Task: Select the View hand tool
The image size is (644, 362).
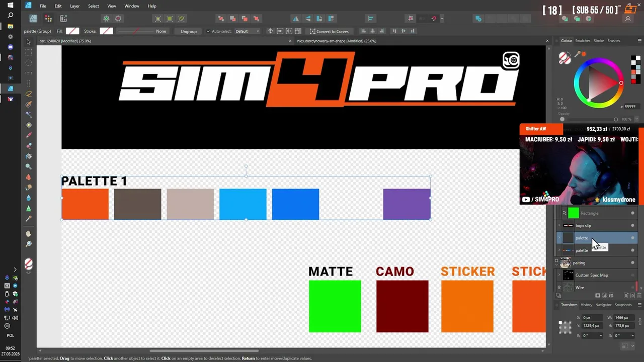Action: [x=29, y=234]
